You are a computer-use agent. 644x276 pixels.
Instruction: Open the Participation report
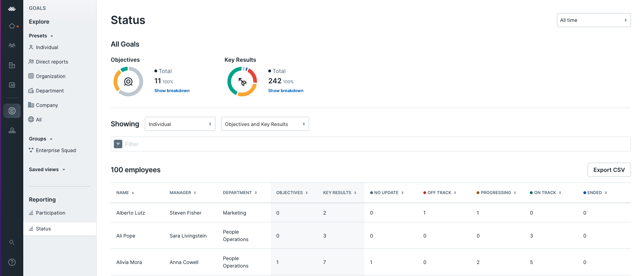pyautogui.click(x=47, y=213)
